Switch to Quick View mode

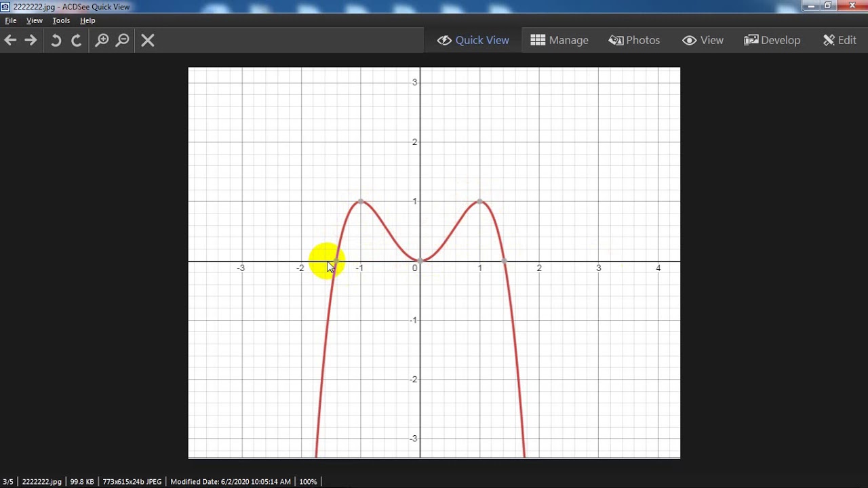[x=473, y=40]
